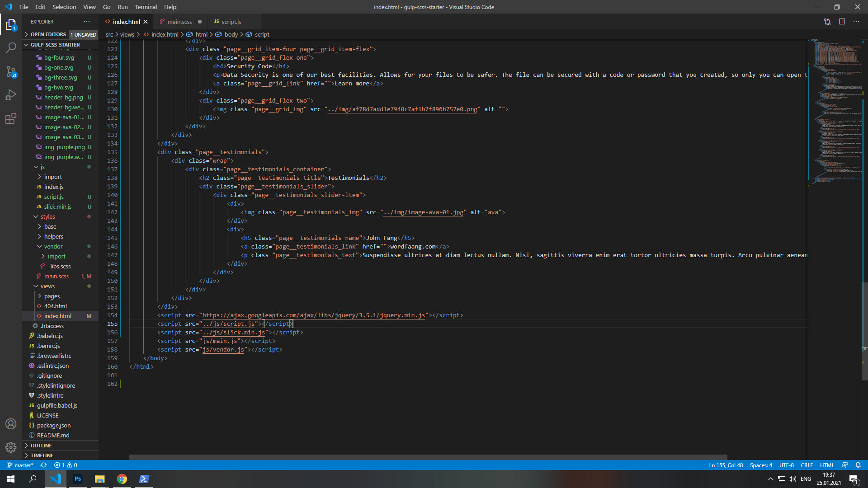Open main.scss in the file tree
The width and height of the screenshot is (868, 488).
[60, 277]
